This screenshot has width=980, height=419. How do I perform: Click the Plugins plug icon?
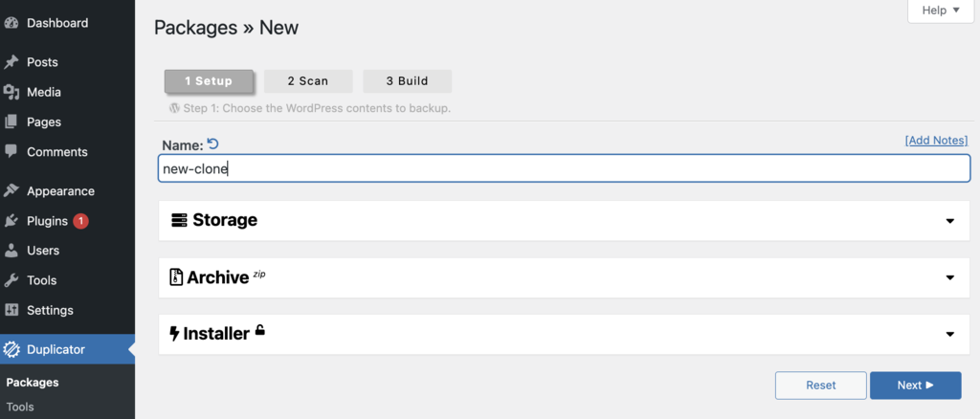click(11, 221)
